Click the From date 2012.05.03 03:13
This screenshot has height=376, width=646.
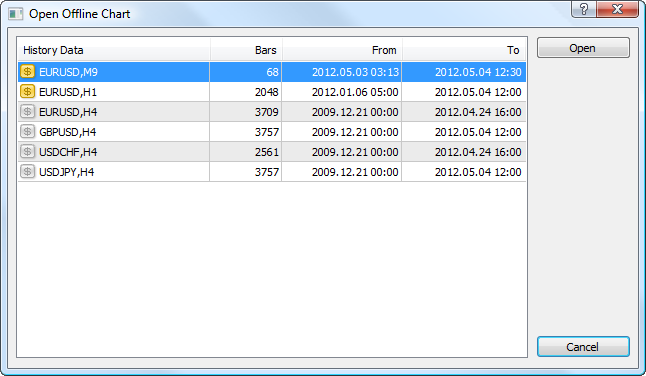click(x=355, y=72)
